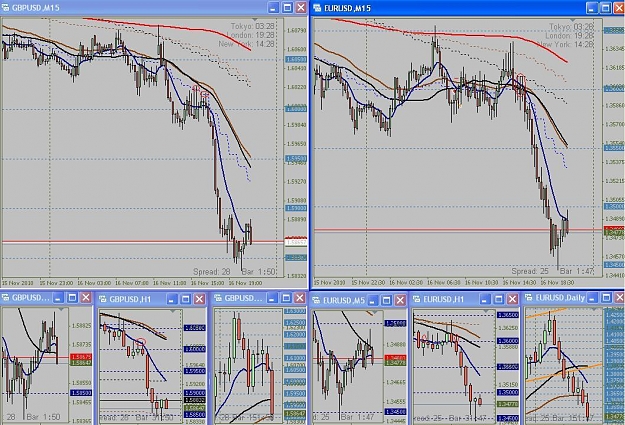625x425 pixels.
Task: Click the '16 Nov 19:00' time label in GBPUSD,M15
Action: (245, 283)
